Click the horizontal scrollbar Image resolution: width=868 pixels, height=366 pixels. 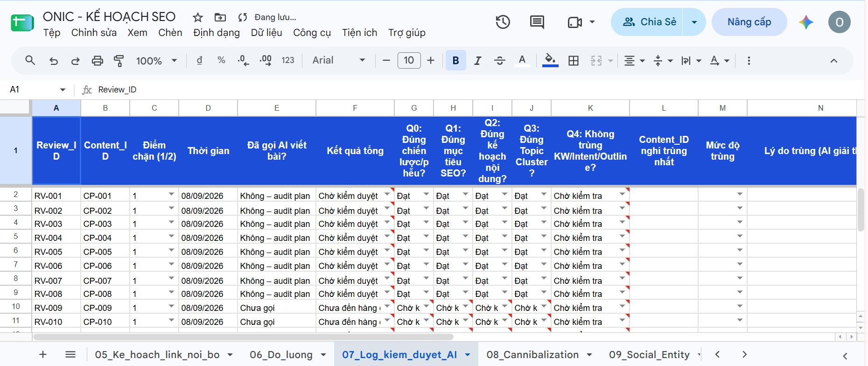click(243, 337)
